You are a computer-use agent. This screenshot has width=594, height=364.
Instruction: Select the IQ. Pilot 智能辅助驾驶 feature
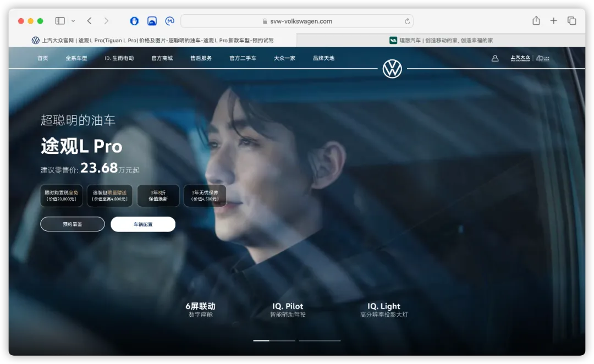288,310
